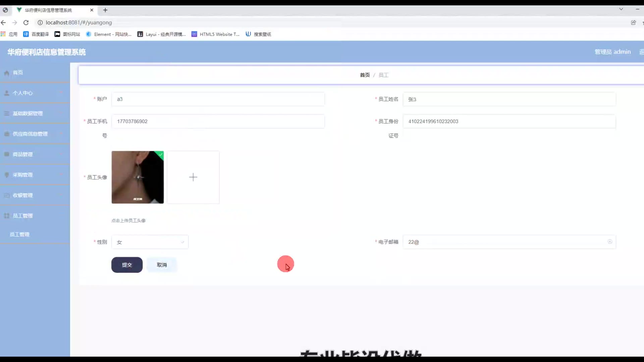Image resolution: width=644 pixels, height=362 pixels.
Task: Click the home icon beside 首页 in the sidebar
Action: point(6,73)
